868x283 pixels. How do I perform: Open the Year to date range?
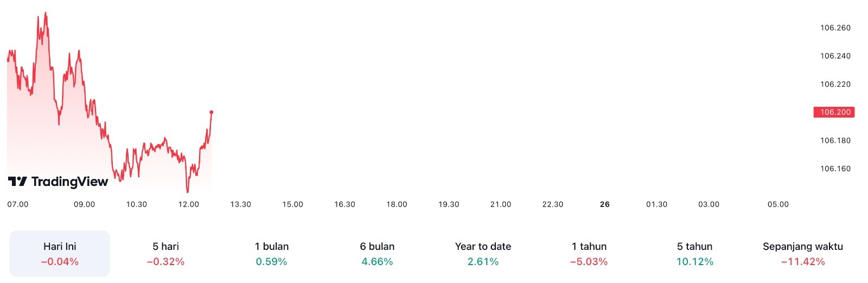483,254
